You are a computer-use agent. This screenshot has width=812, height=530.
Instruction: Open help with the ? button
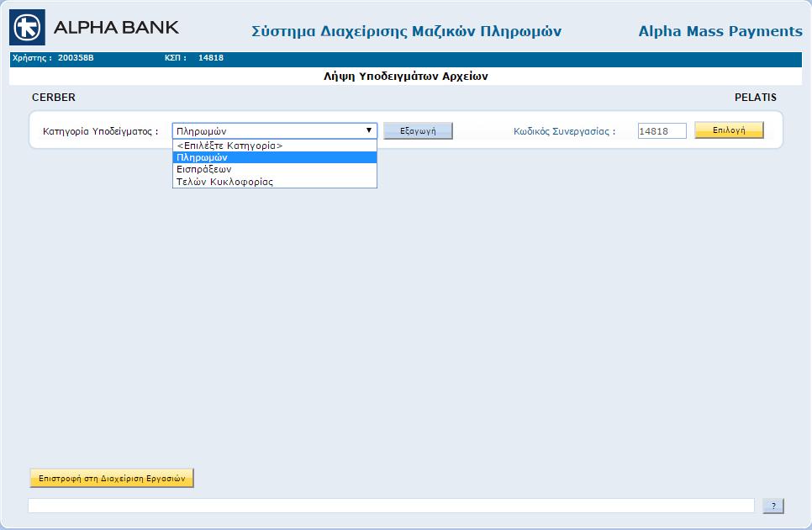tap(773, 506)
